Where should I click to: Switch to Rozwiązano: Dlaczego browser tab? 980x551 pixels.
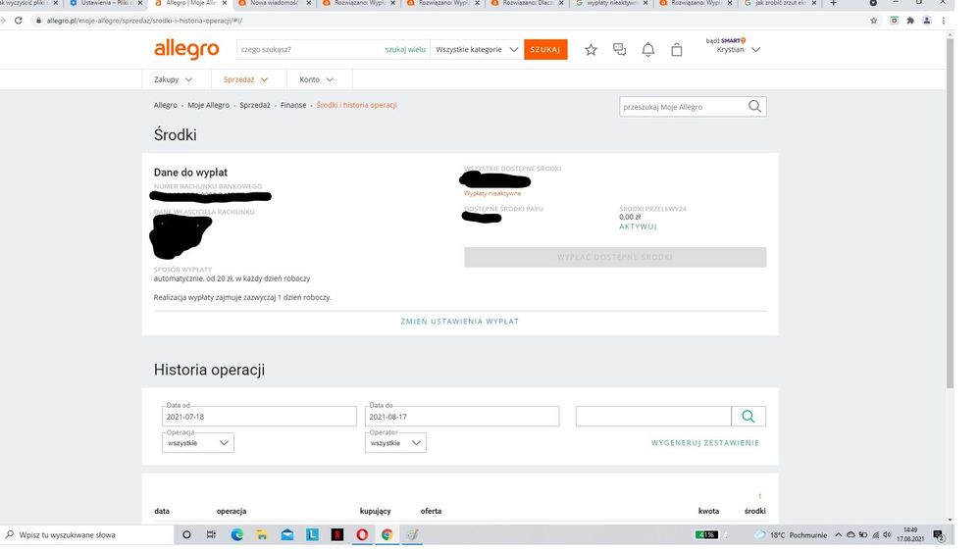pos(526,3)
